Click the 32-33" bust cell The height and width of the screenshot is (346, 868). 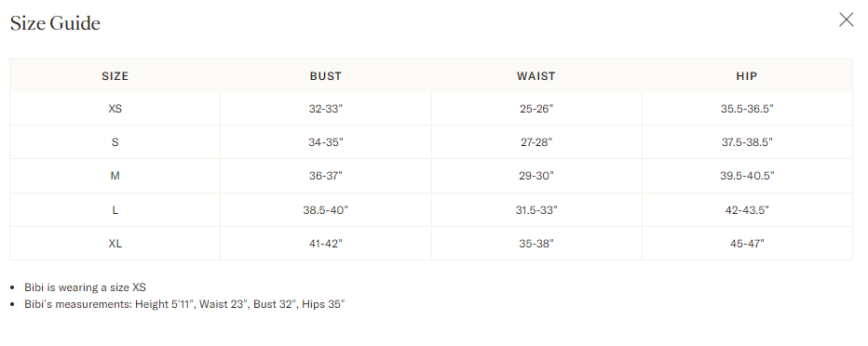pyautogui.click(x=326, y=109)
